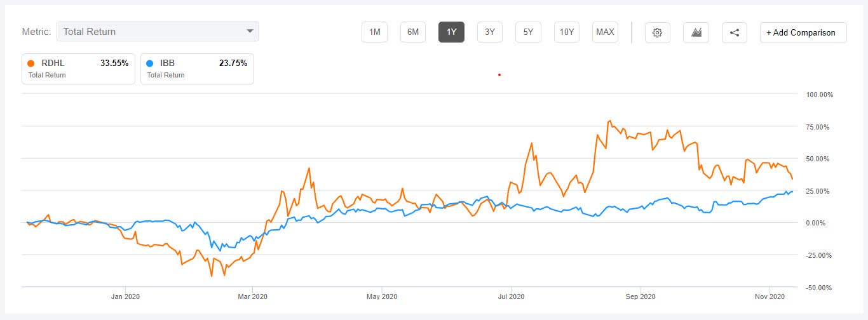Click the orange RDHL legend dot
868x320 pixels.
point(31,63)
